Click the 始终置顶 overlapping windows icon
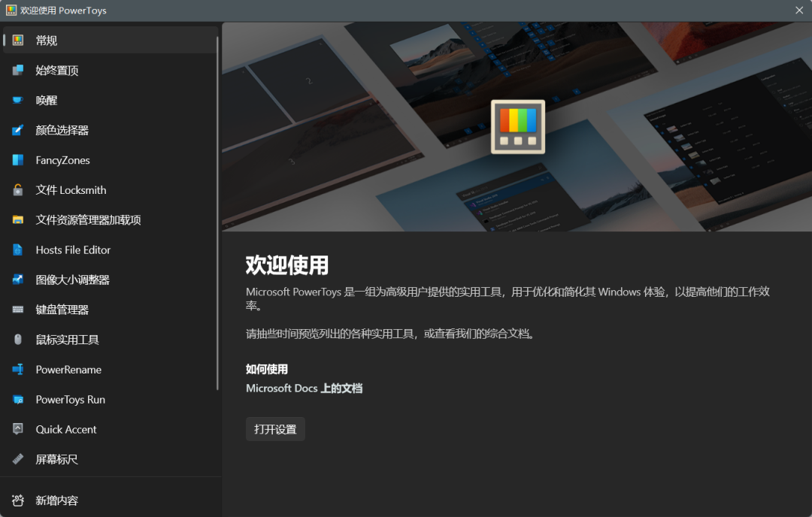 (17, 71)
